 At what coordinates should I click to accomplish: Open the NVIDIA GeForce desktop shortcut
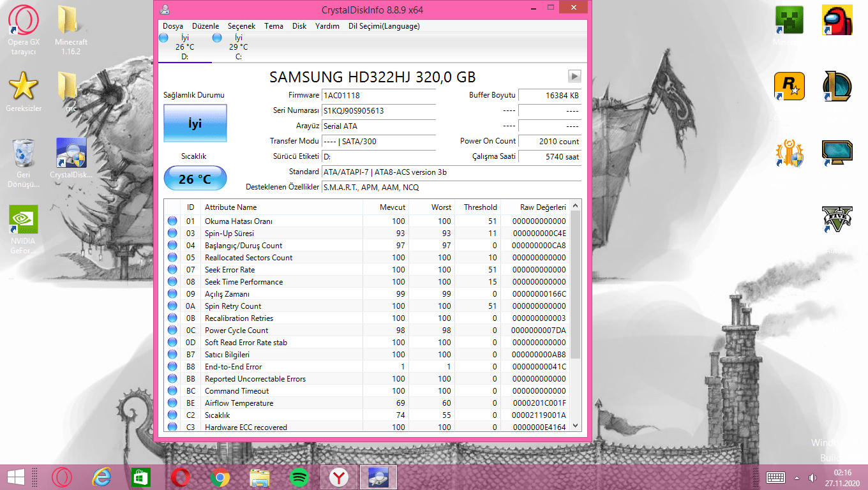(x=23, y=230)
